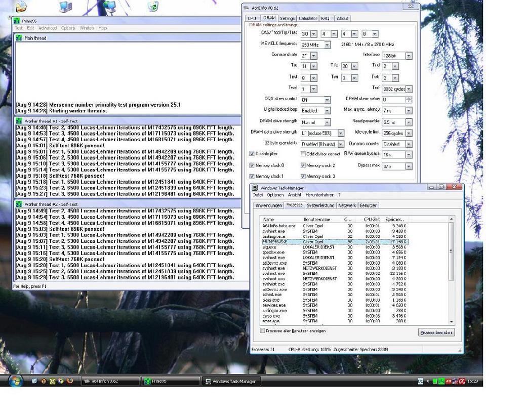Viewport: 525px width, 420px height.
Task: Switch to Windows Task-Manager taskbar button
Action: click(x=231, y=381)
